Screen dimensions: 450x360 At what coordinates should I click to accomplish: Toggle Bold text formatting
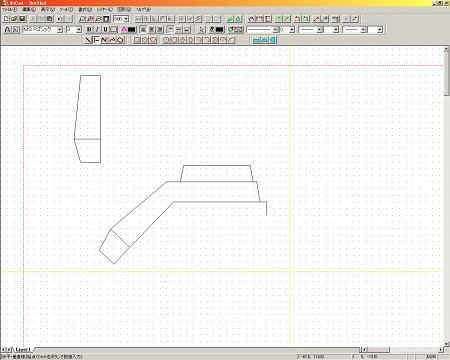pos(89,30)
